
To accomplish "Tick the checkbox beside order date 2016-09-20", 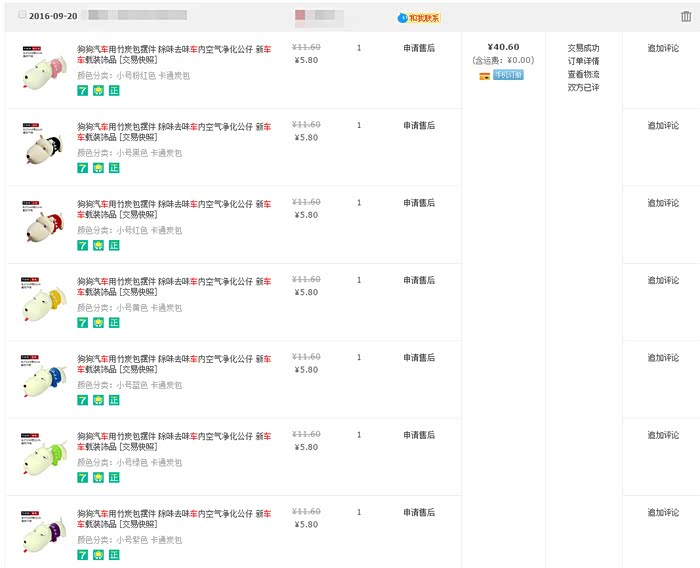I will [x=23, y=16].
